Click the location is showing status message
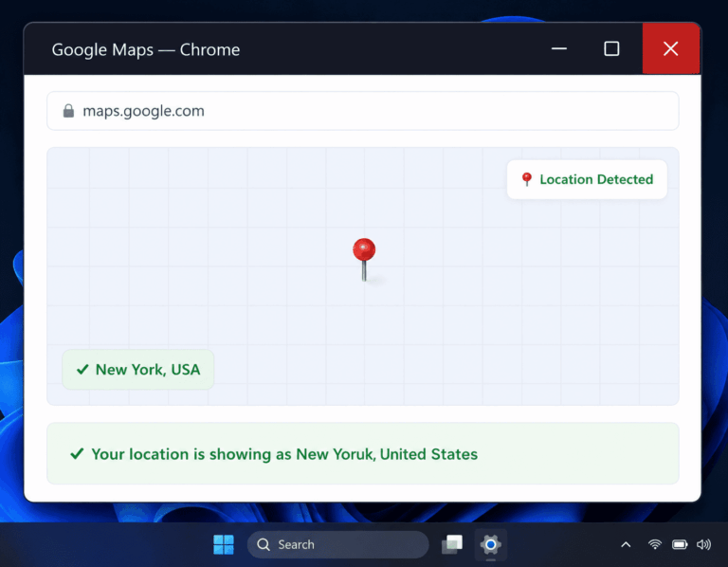Screen dimensions: 728x567 point(363,453)
